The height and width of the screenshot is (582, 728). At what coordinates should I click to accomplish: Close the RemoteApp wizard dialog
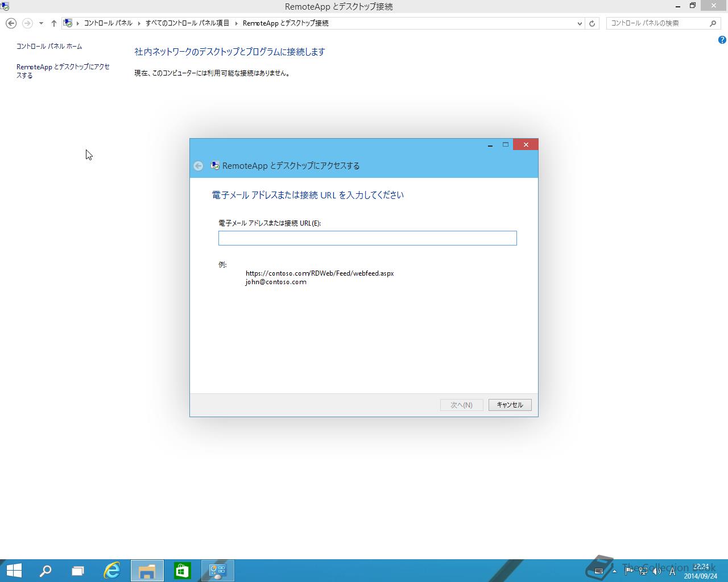(526, 145)
